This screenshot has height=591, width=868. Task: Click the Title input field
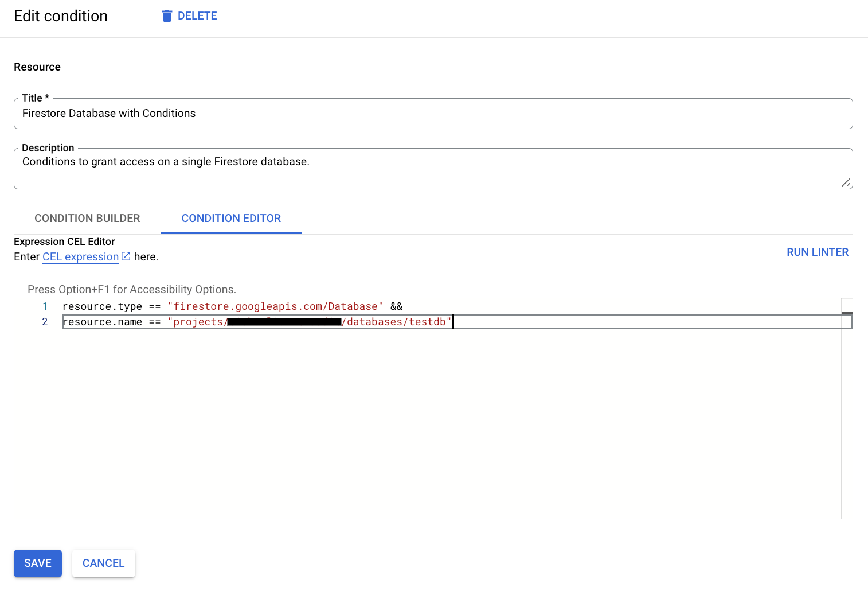tap(433, 114)
